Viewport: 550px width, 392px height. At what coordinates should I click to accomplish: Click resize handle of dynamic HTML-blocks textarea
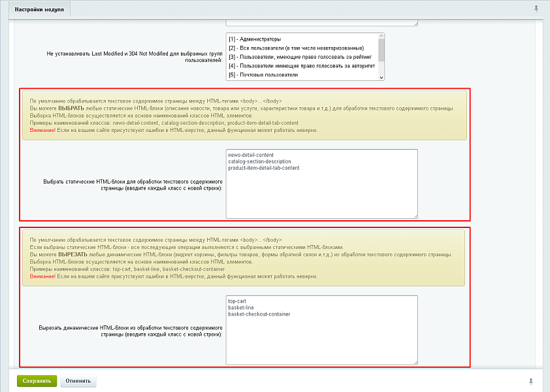tap(415, 361)
